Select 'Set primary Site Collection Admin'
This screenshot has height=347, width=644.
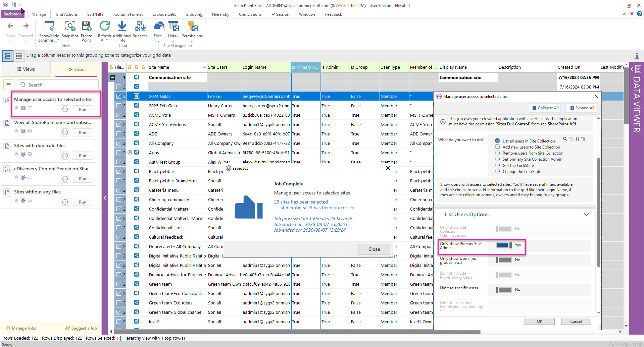click(497, 159)
